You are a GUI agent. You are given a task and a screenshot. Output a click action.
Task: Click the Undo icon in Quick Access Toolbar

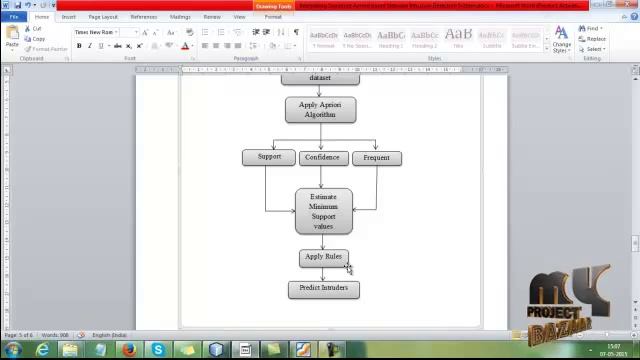click(x=28, y=5)
